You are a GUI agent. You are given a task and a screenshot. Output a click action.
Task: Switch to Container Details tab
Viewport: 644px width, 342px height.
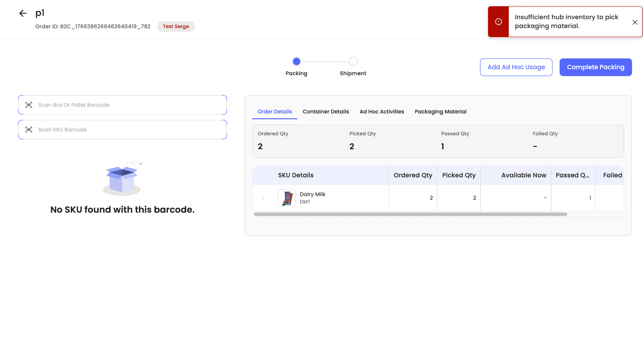325,112
